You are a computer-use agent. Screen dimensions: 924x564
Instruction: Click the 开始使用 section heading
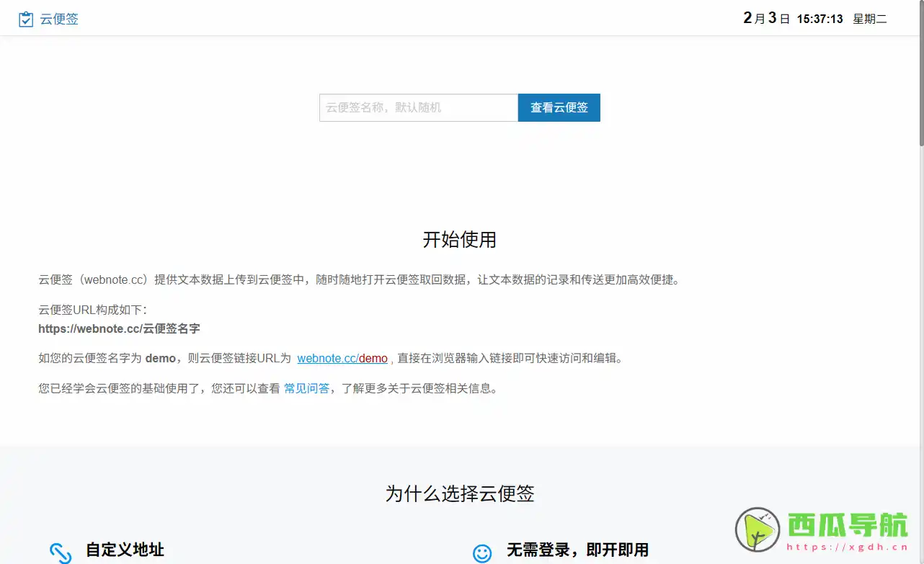click(x=459, y=240)
